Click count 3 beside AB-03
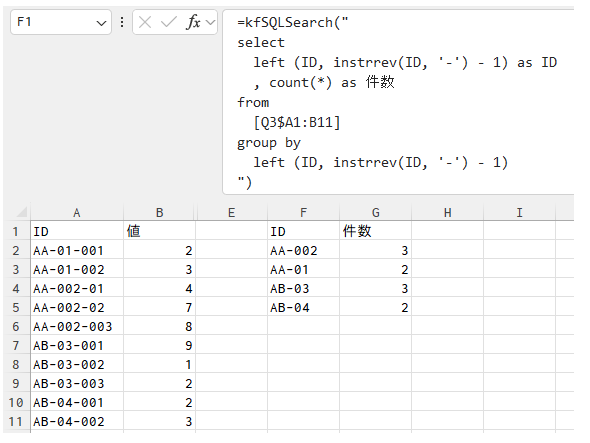Screen dimensions: 590x443 pos(376,288)
